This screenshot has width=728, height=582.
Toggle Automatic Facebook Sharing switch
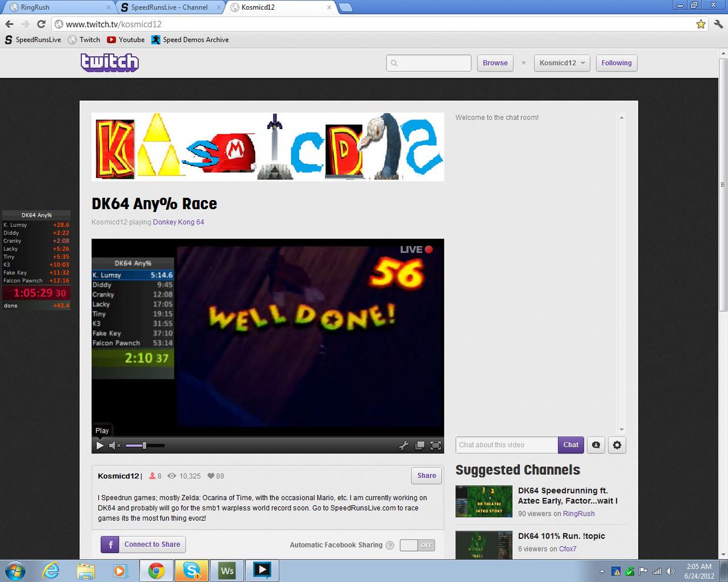pos(417,545)
